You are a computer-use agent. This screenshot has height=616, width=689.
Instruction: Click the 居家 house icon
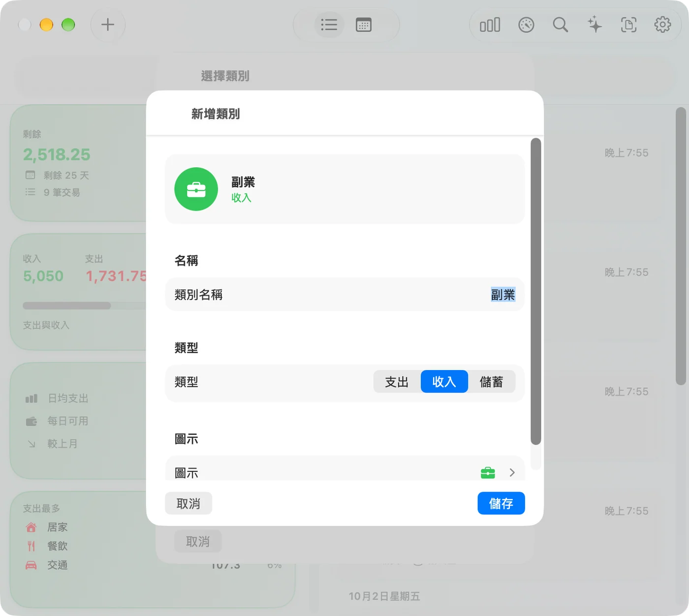(31, 527)
